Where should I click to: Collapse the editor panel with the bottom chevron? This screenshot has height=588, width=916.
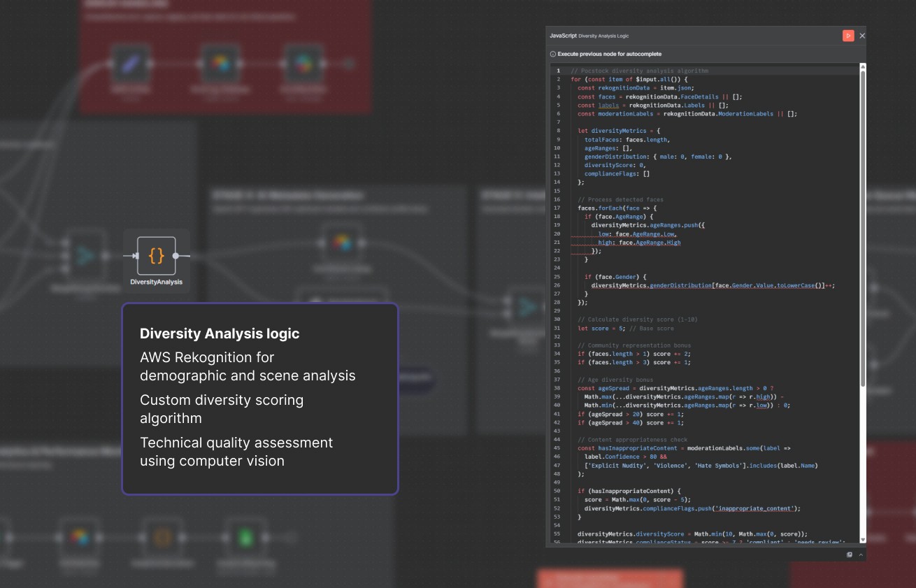[861, 554]
